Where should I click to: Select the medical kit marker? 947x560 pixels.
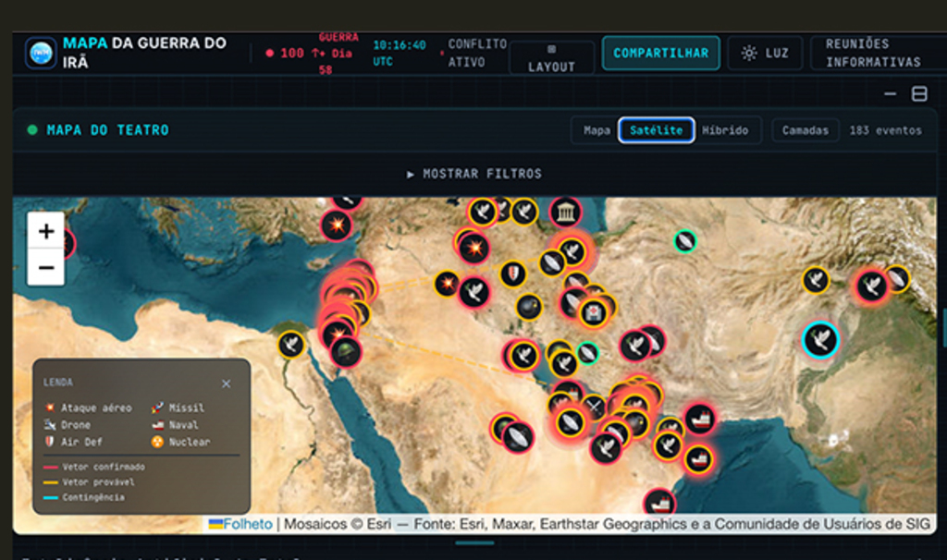pos(594,314)
